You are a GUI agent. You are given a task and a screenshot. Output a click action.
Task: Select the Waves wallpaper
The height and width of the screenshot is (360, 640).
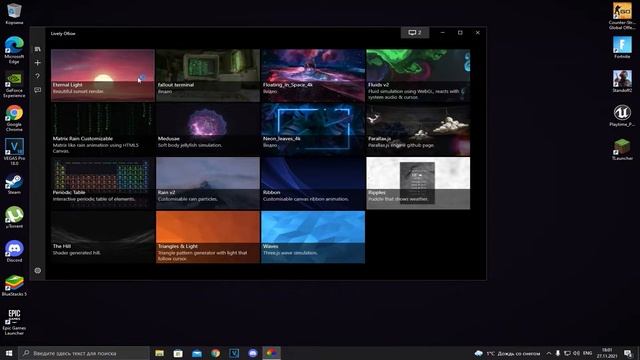(313, 237)
